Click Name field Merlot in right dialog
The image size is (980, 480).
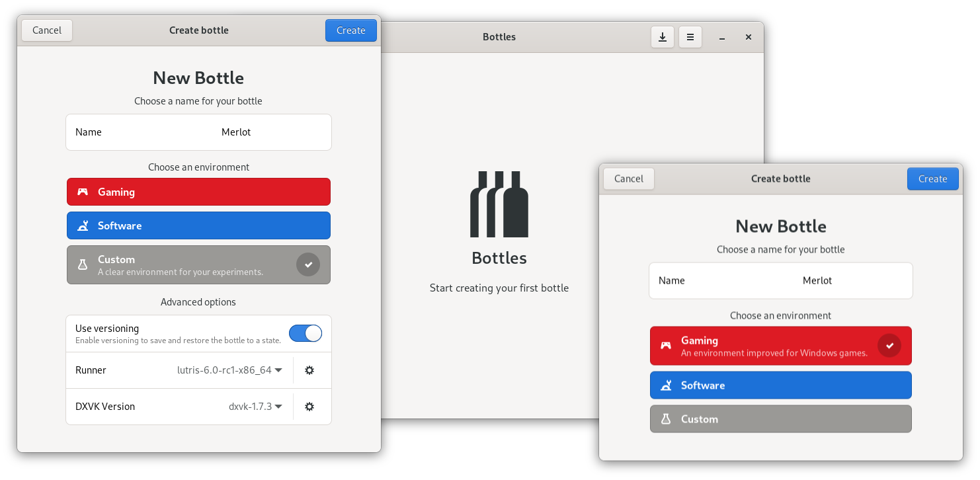781,280
